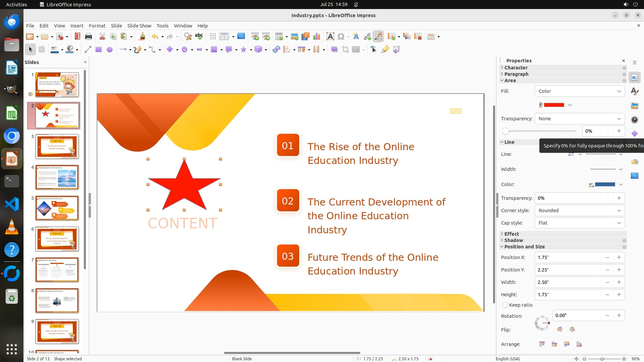
Task: Click the Insert Chart icon
Action: click(x=316, y=37)
